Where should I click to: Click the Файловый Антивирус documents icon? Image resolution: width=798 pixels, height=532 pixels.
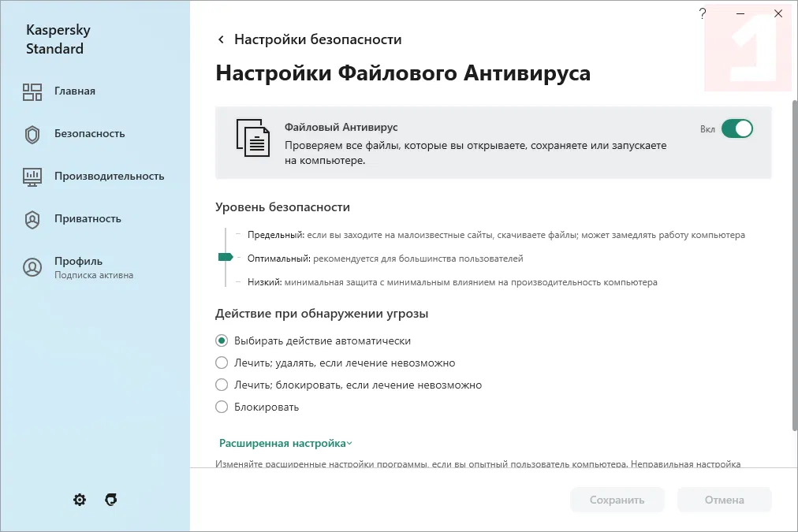pos(253,138)
